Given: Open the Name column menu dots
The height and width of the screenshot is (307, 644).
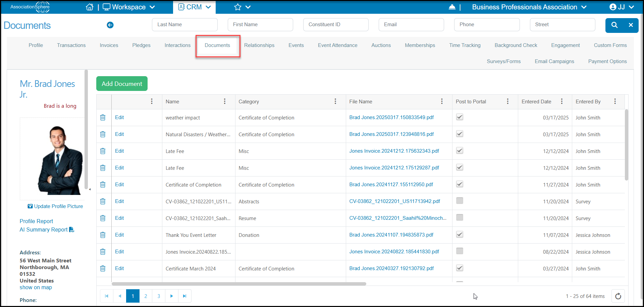Looking at the screenshot, I should [225, 101].
